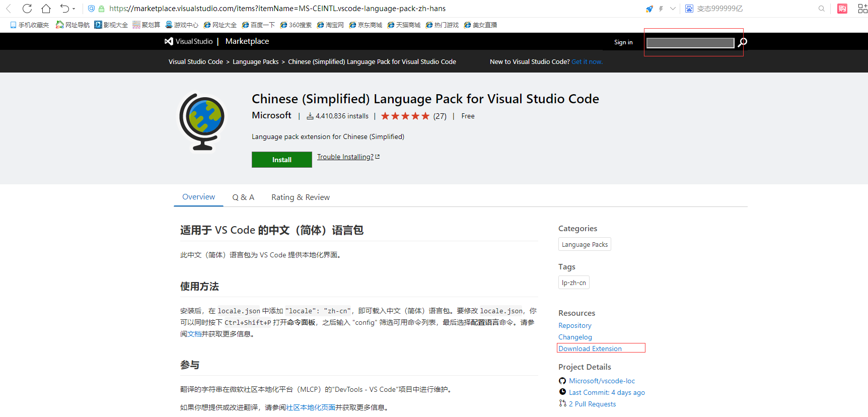Click the paw search engine icon
The image size is (868, 417).
click(x=689, y=9)
